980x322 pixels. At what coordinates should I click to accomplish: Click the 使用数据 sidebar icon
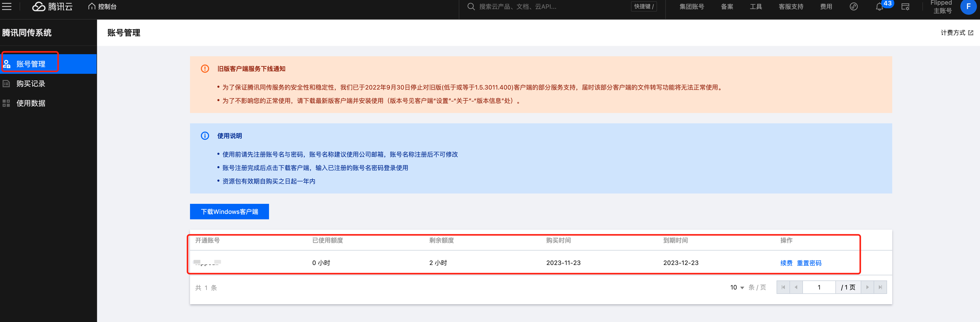6,103
